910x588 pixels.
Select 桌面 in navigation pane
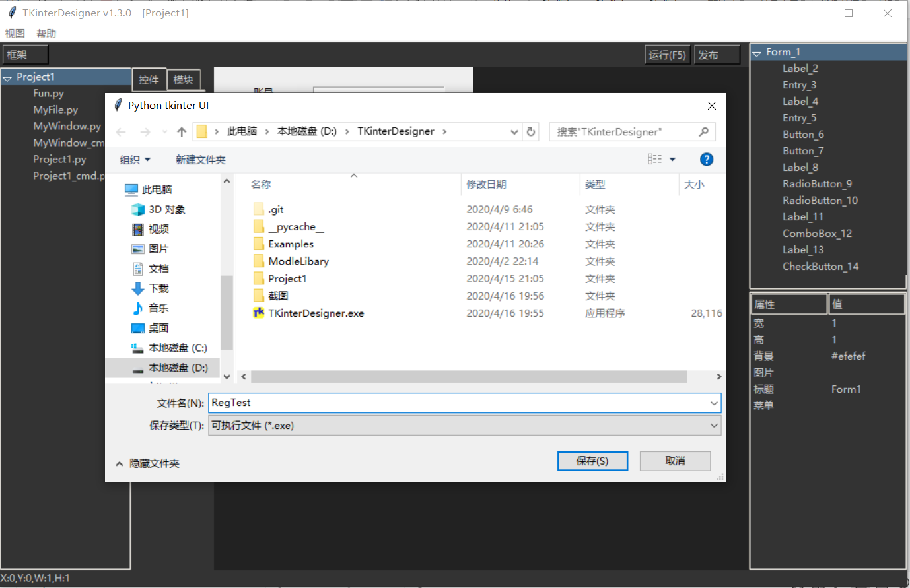(151, 328)
